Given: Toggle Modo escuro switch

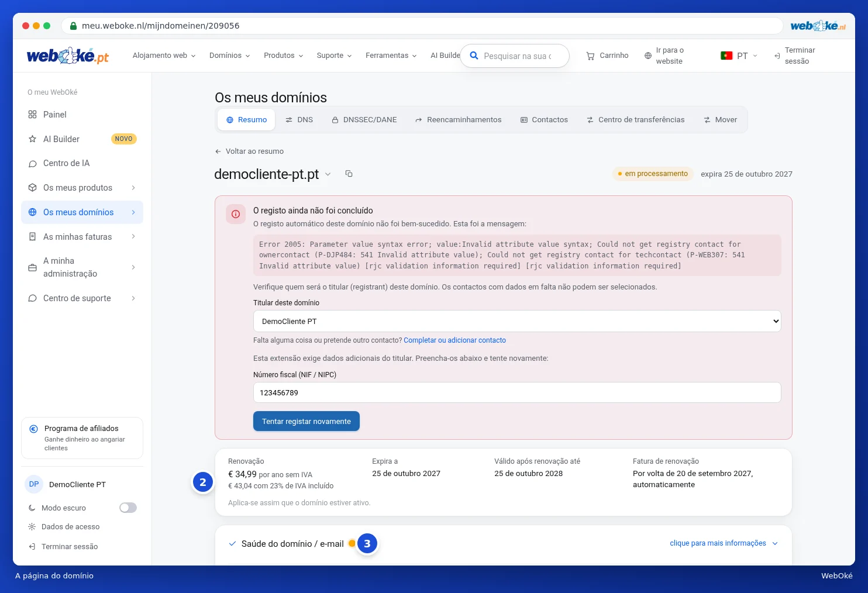Looking at the screenshot, I should click(x=128, y=508).
